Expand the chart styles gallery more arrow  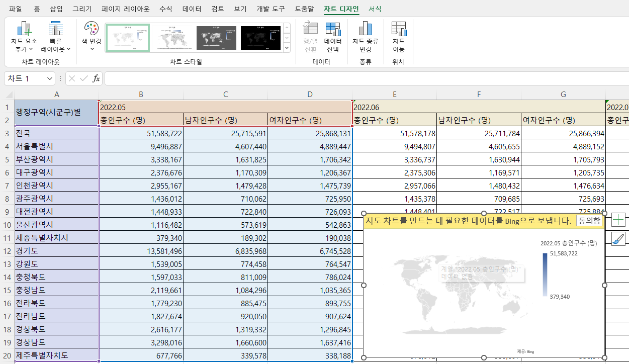[287, 47]
